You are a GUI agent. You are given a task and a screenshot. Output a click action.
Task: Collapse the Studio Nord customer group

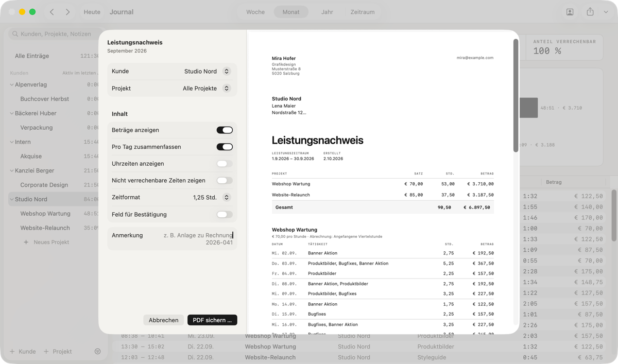(12, 199)
